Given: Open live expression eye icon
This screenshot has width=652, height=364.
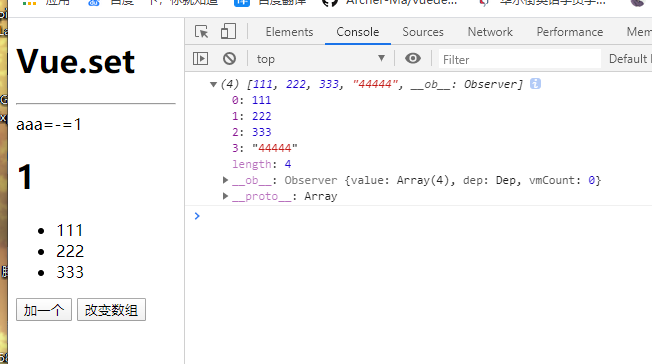Looking at the screenshot, I should click(412, 59).
